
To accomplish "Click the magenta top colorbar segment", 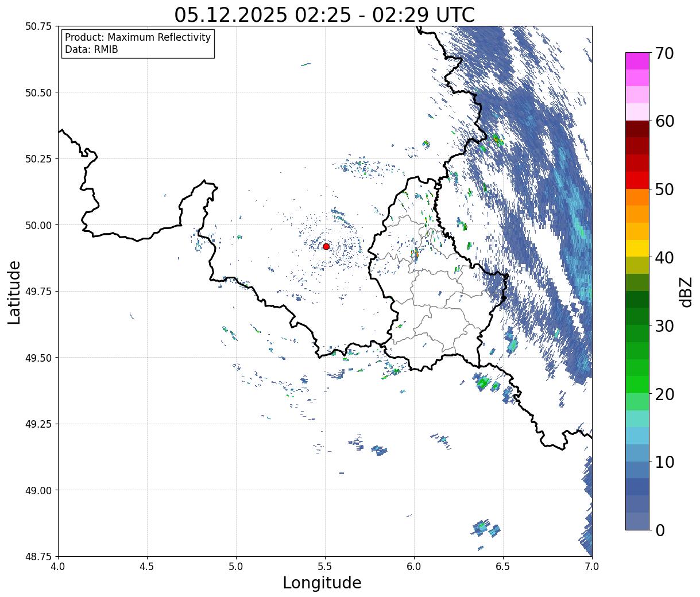I will point(637,61).
